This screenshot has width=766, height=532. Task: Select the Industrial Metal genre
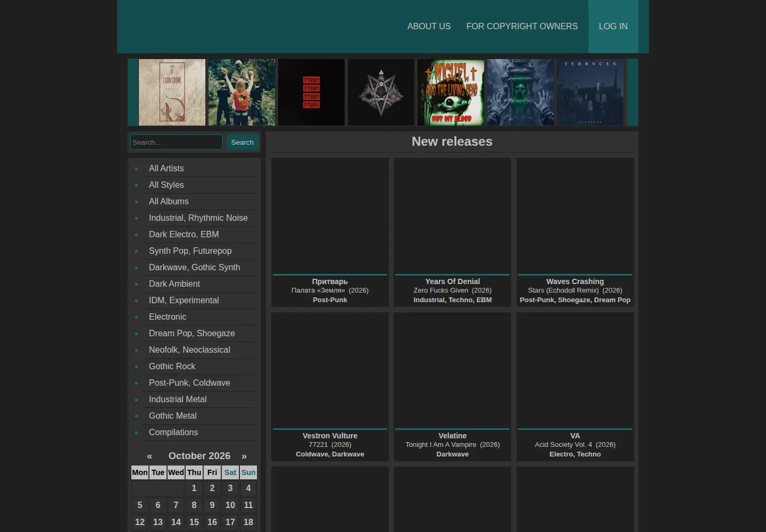[178, 399]
